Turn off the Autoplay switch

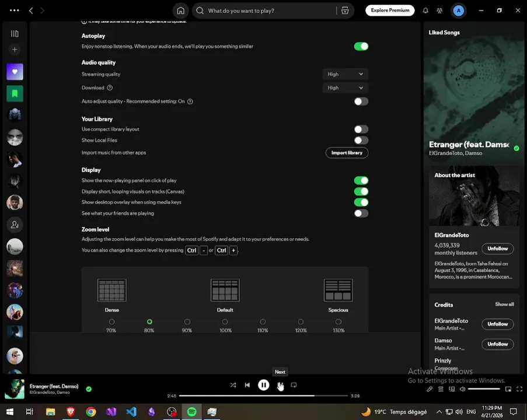coord(361,46)
